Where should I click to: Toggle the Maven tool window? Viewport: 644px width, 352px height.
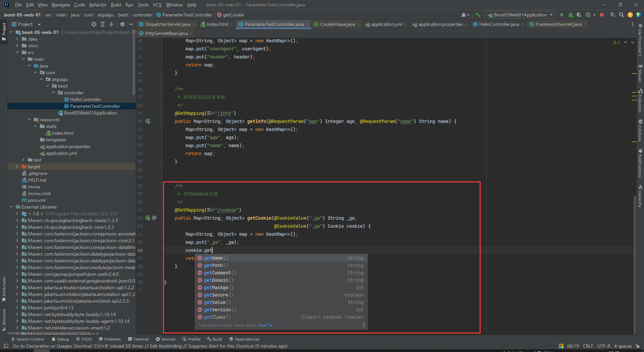640,73
